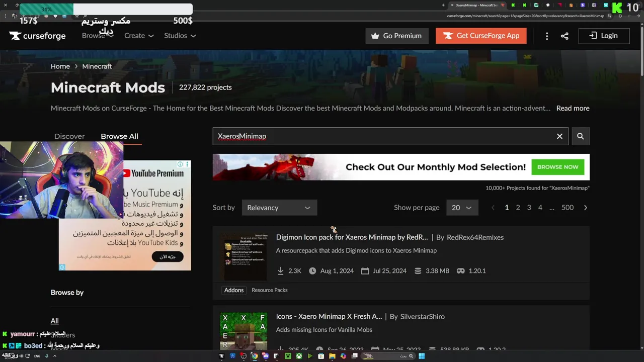Open Copilot from the taskbar
644x362 pixels.
[343, 356]
